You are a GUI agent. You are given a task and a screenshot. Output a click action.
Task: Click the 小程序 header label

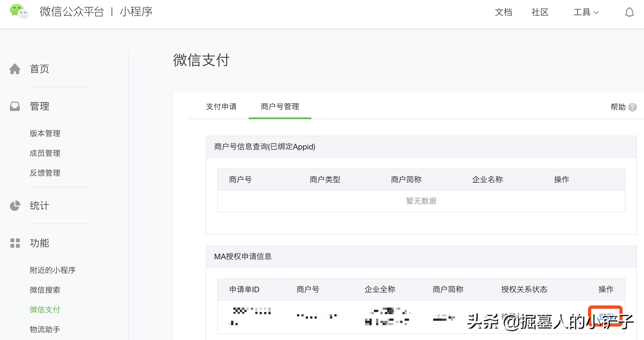pos(136,12)
